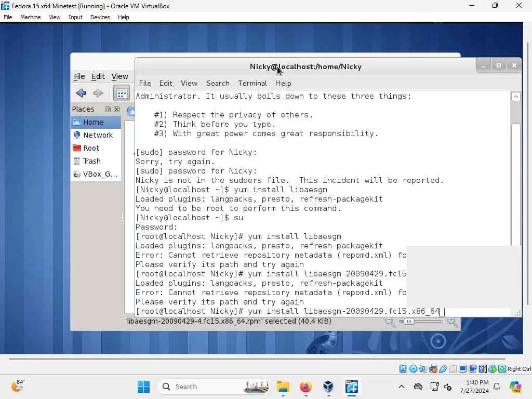The image size is (532, 399).
Task: Click VirtualBox mouse integration indicator
Action: point(493,369)
